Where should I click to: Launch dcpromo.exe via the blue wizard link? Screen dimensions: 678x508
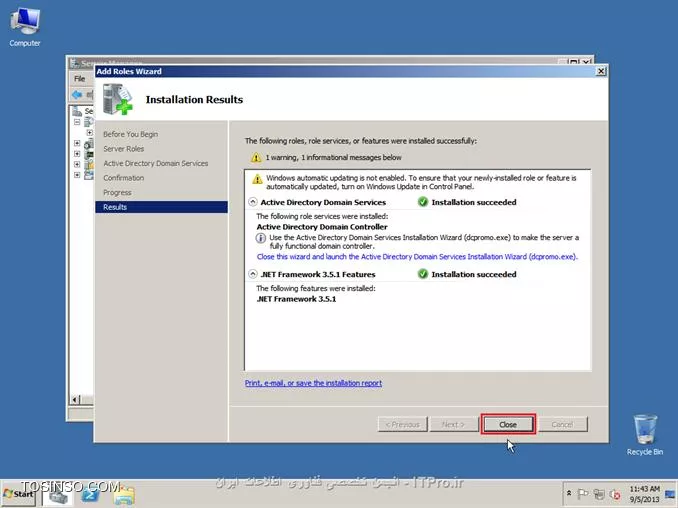pyautogui.click(x=417, y=257)
